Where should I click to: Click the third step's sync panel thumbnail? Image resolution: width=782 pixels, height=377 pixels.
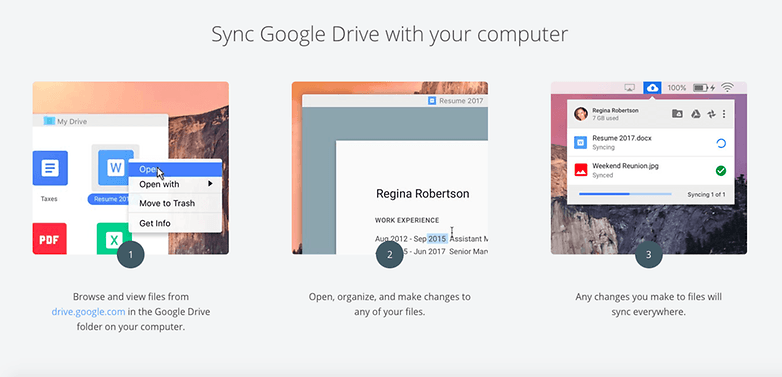(x=649, y=168)
